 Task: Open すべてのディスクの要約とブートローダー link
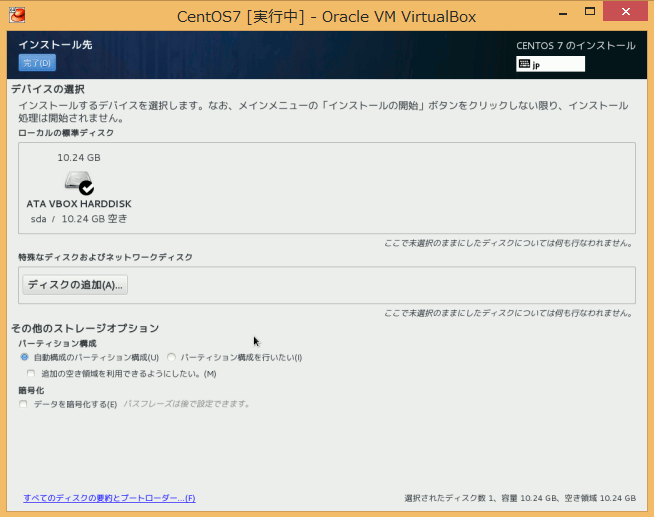click(x=109, y=498)
